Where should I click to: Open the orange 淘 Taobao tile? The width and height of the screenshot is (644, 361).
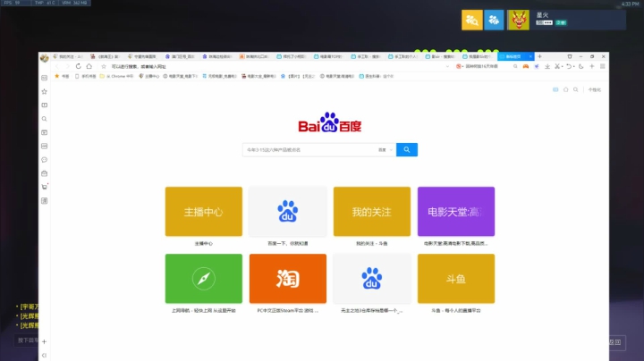288,279
